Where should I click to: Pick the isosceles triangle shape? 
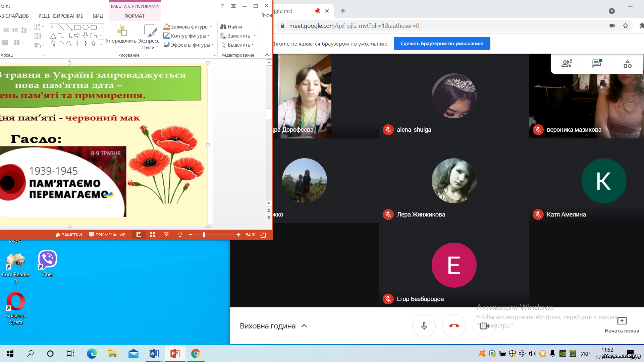click(x=53, y=36)
